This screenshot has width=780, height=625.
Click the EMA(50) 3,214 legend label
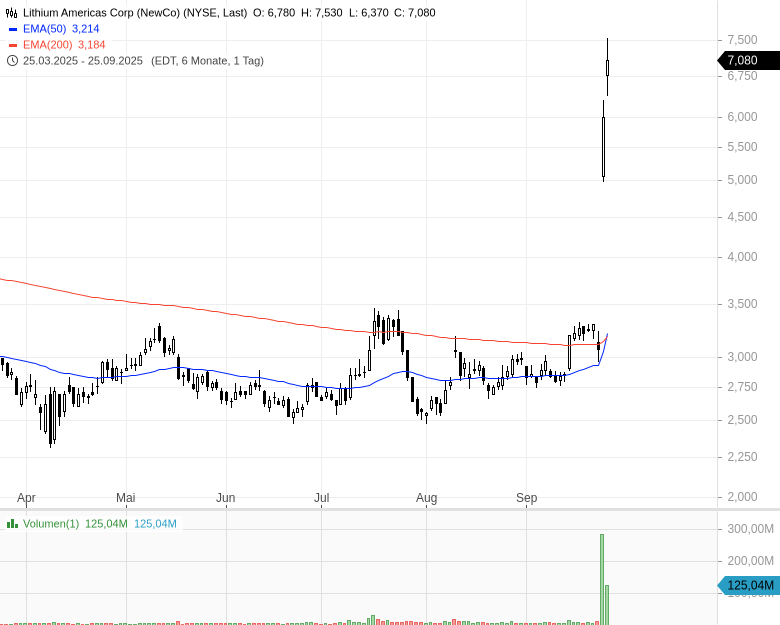(x=61, y=29)
